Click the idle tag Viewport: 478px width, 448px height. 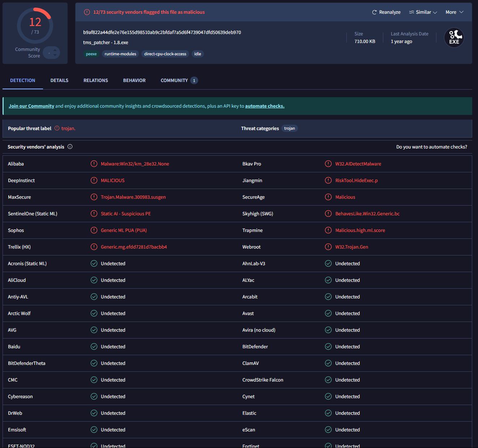198,54
